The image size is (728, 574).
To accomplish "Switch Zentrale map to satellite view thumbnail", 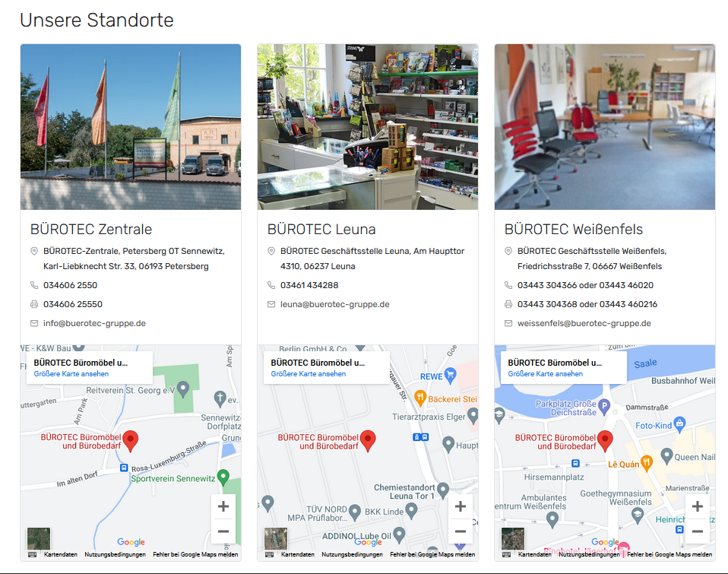I will pyautogui.click(x=39, y=538).
